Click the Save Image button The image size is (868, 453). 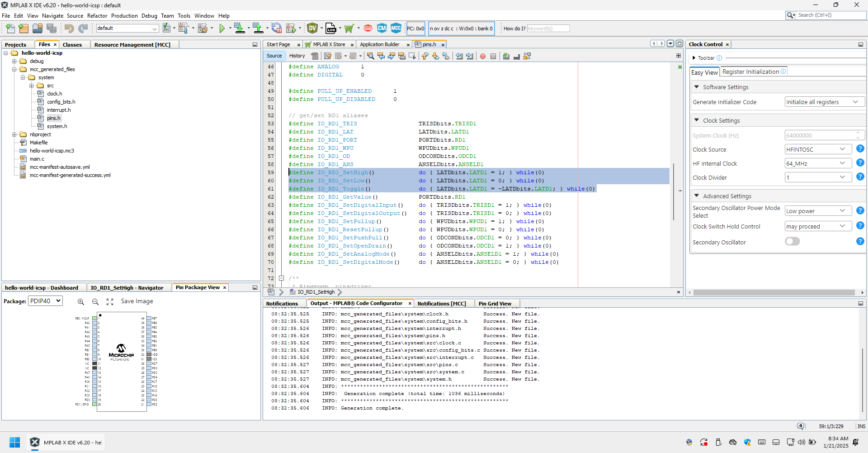pyautogui.click(x=137, y=301)
